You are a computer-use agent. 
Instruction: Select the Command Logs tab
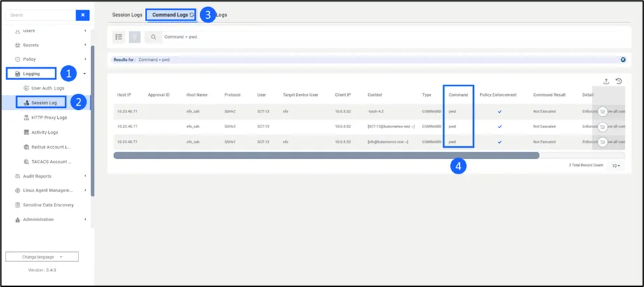(x=170, y=15)
